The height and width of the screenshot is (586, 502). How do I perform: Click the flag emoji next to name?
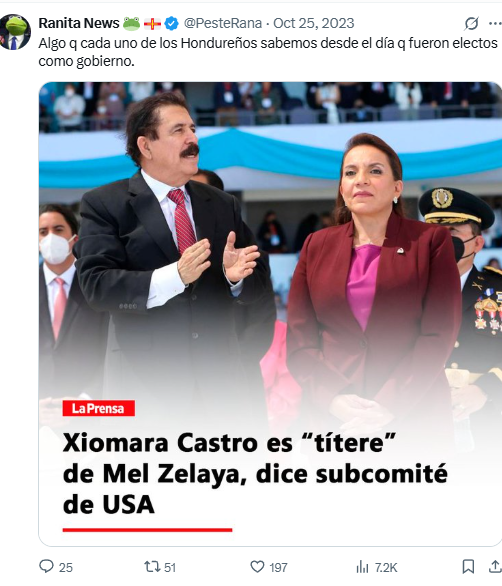tap(152, 24)
